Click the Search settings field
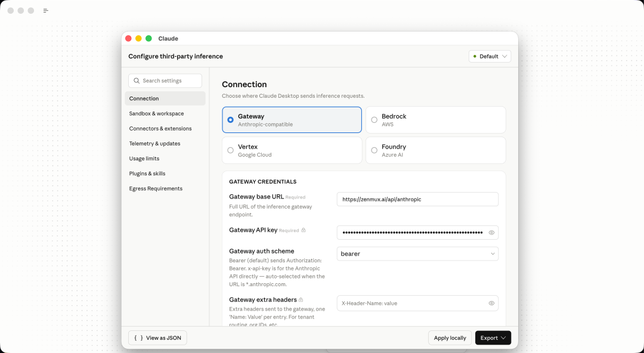Viewport: 644px width, 353px height. (165, 81)
